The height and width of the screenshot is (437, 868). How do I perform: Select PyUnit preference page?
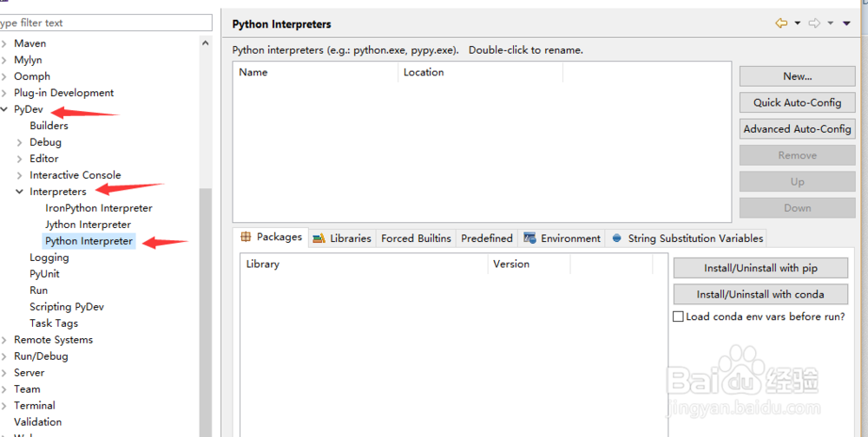click(x=44, y=274)
